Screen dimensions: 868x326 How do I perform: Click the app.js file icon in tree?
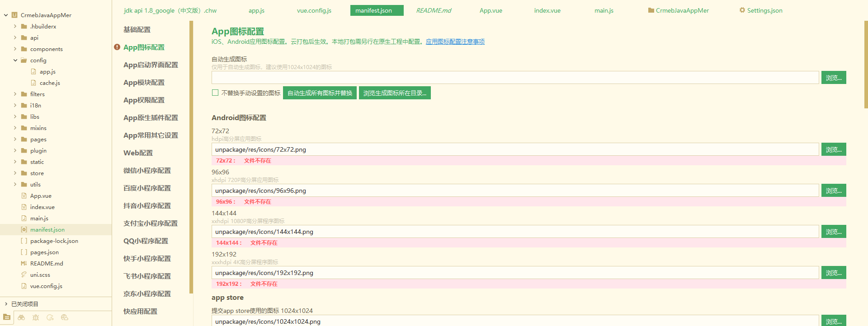33,71
